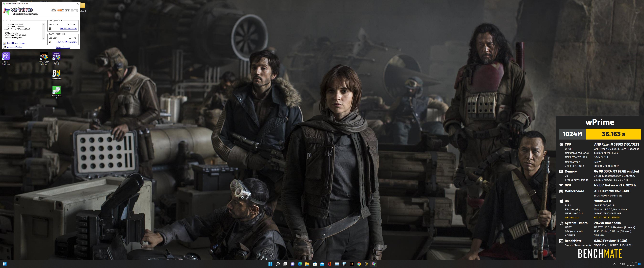Click the Install Missing Libraries icon

click(5, 43)
